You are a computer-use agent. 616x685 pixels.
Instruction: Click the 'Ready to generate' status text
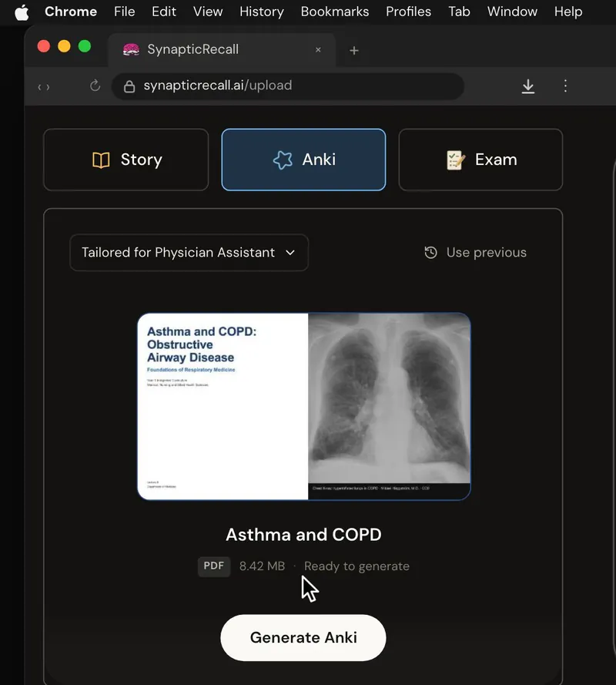point(357,566)
